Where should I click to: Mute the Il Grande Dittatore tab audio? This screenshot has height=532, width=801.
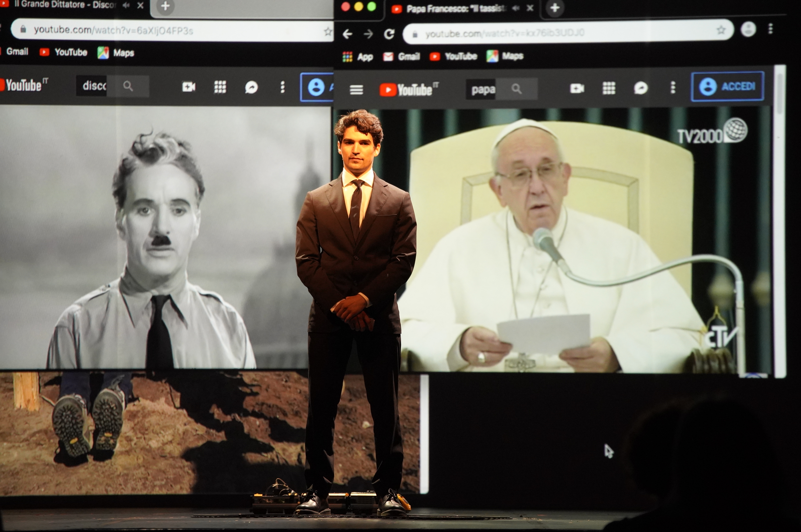pos(126,5)
